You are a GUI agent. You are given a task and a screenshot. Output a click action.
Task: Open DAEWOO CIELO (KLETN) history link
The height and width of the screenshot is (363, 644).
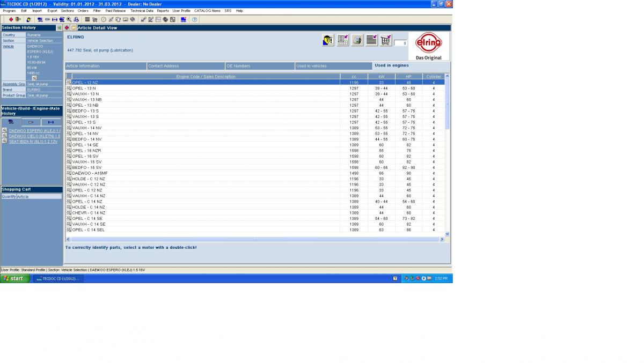35,136
